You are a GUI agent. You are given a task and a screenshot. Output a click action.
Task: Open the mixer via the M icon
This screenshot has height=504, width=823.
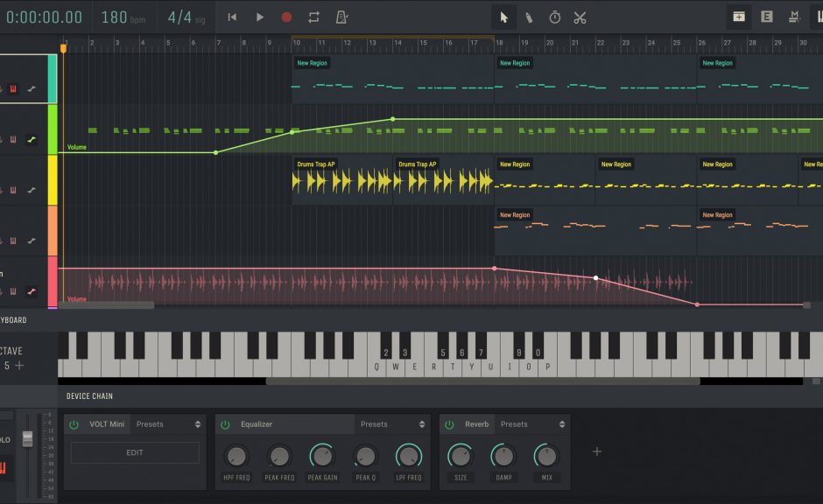[793, 16]
